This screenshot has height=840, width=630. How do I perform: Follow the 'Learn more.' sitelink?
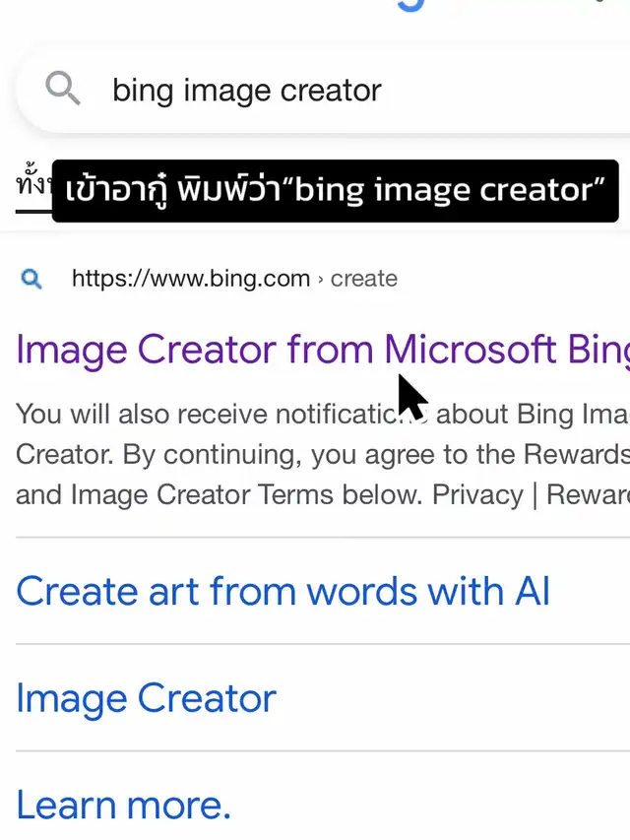coord(123,805)
